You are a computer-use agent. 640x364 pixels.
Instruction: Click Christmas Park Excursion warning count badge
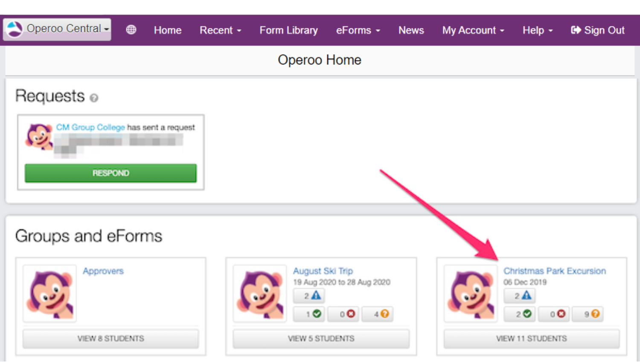519,295
